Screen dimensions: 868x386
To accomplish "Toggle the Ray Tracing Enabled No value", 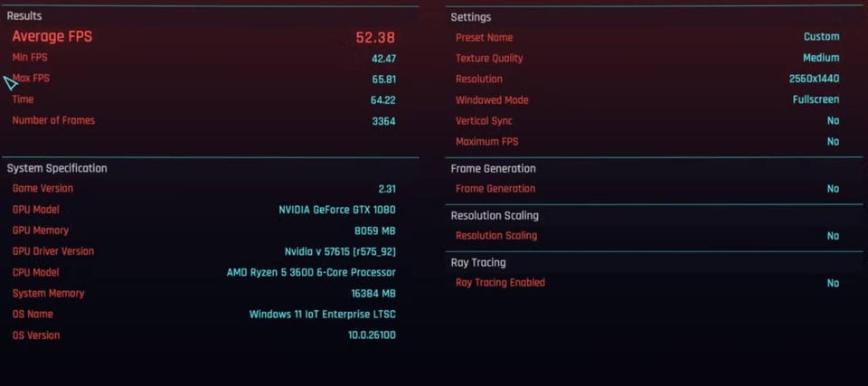I will pos(833,283).
